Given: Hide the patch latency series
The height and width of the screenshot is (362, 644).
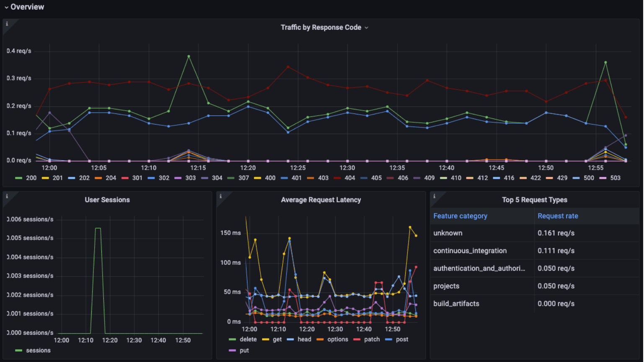Looking at the screenshot, I should pos(372,339).
